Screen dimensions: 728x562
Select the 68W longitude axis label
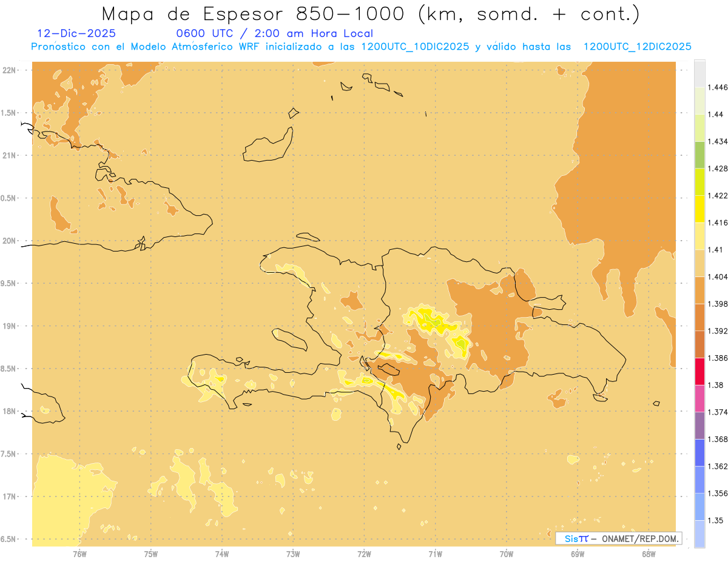tap(649, 554)
